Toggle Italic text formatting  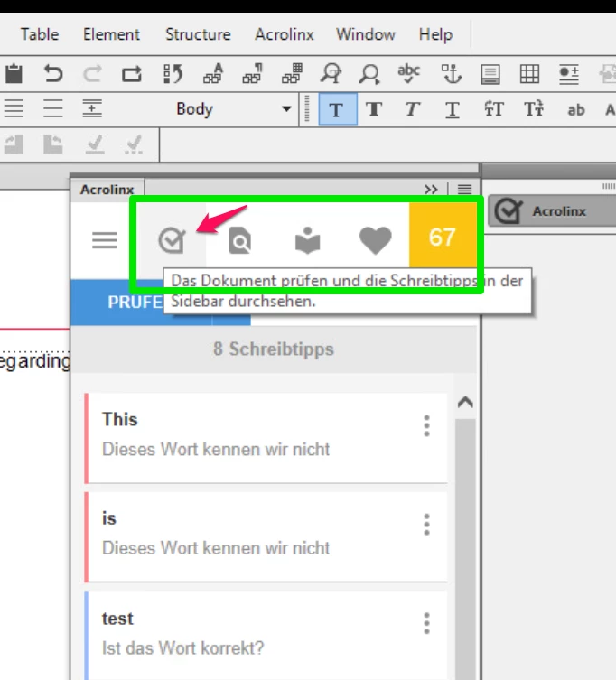413,109
